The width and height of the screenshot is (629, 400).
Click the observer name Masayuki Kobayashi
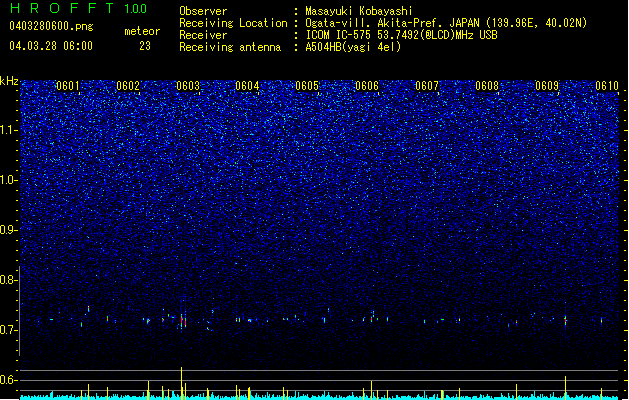click(359, 11)
